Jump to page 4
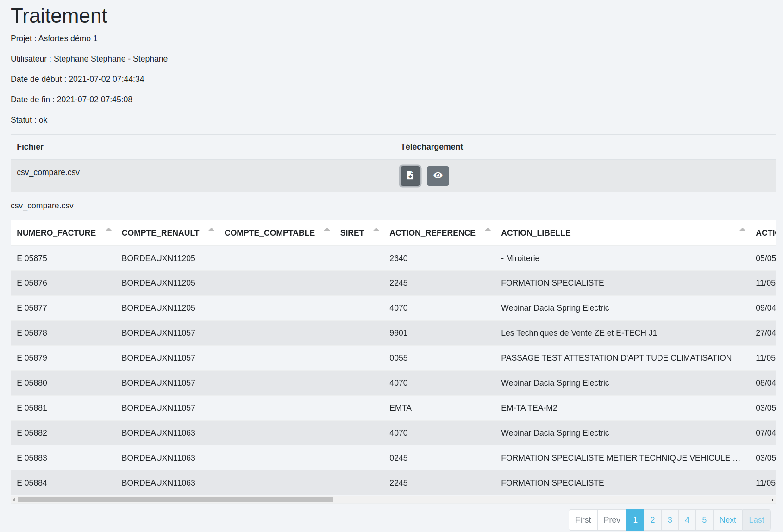The height and width of the screenshot is (532, 783). click(x=687, y=520)
